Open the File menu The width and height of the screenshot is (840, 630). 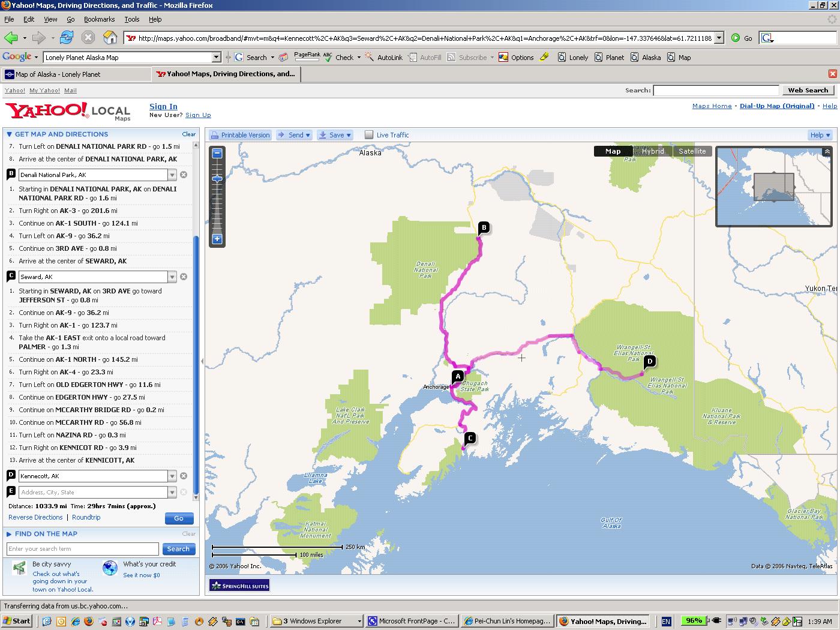[9, 19]
